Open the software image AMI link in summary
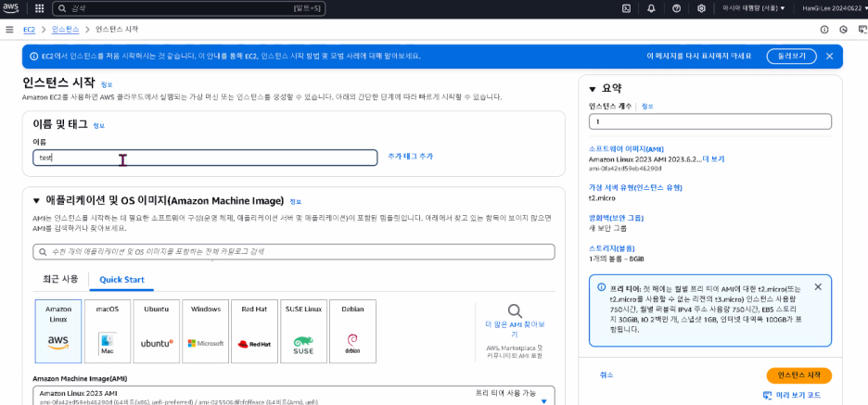This screenshot has width=868, height=405. tap(626, 149)
